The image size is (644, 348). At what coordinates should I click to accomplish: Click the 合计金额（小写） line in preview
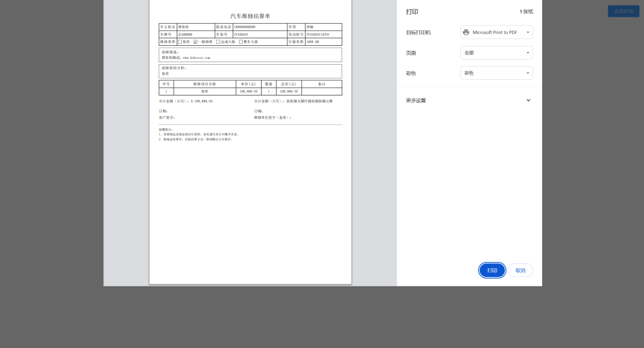click(186, 101)
